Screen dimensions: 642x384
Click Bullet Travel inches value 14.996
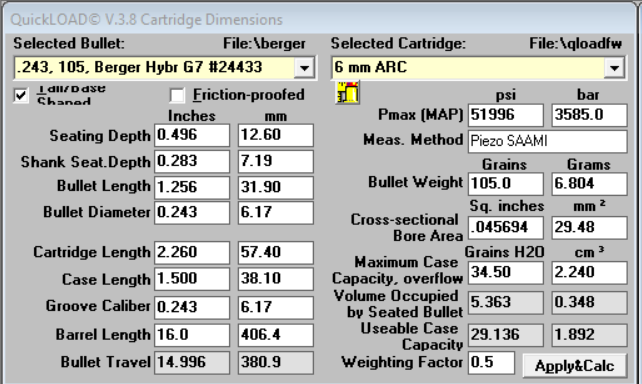[x=192, y=362]
